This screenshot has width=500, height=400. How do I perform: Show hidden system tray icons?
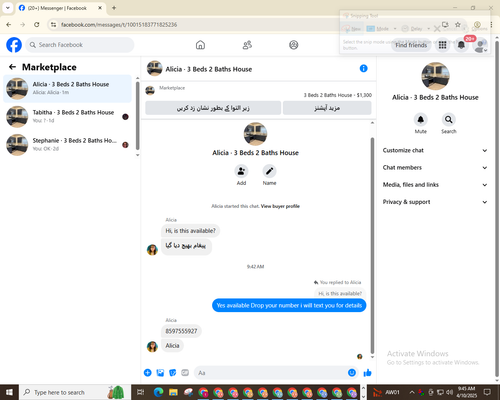coord(412,392)
